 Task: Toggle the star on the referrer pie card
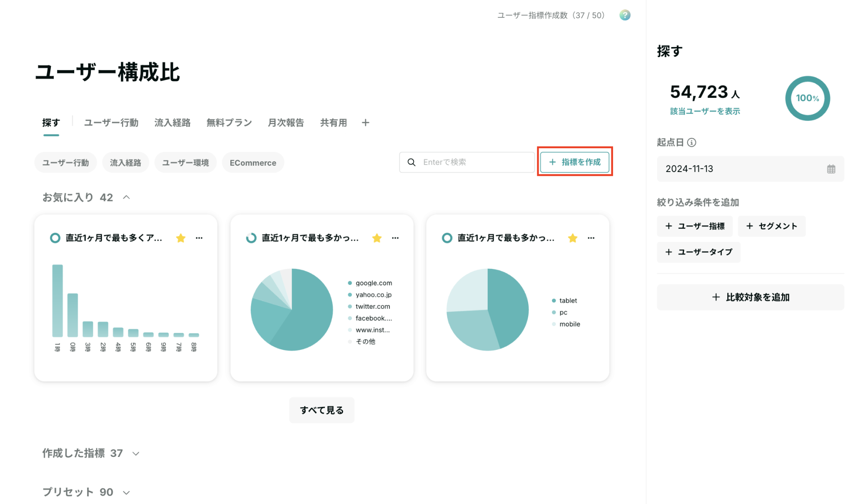377,238
